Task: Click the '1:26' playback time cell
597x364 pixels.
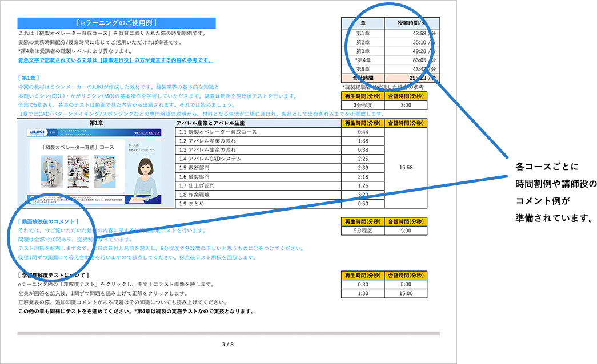Action: (x=363, y=185)
